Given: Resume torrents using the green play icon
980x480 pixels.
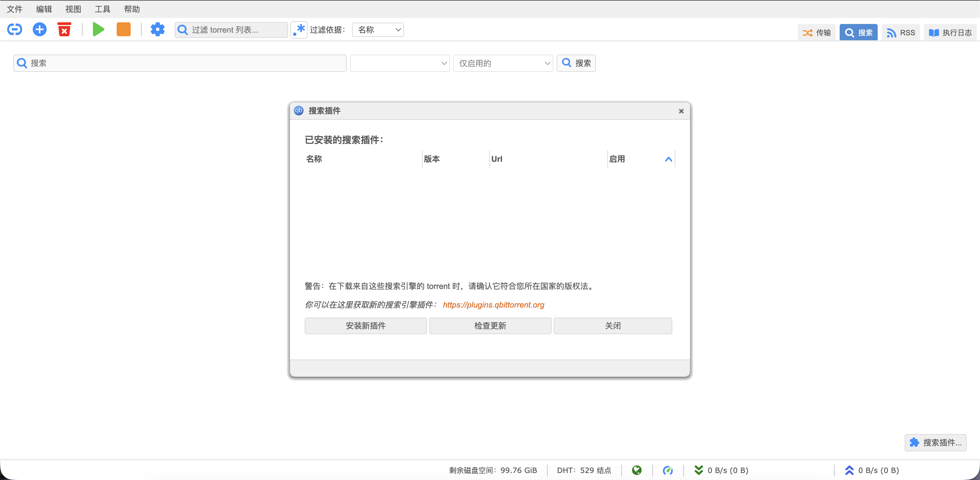Looking at the screenshot, I should point(98,29).
